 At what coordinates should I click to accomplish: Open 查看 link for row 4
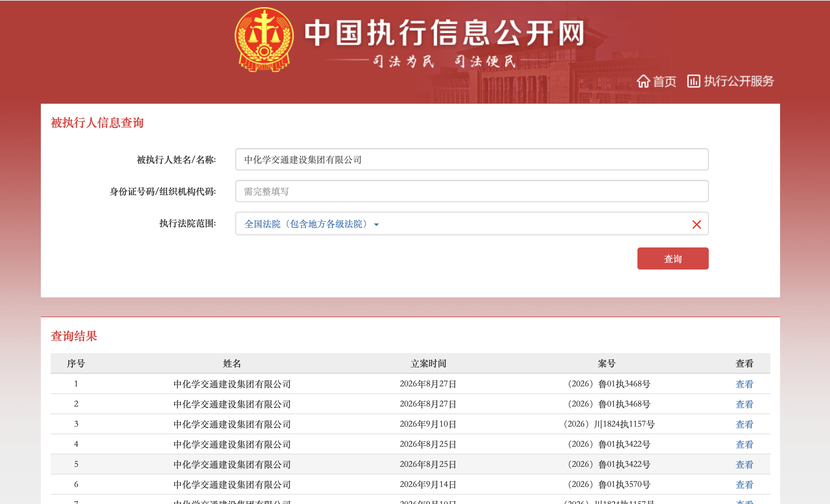point(744,444)
